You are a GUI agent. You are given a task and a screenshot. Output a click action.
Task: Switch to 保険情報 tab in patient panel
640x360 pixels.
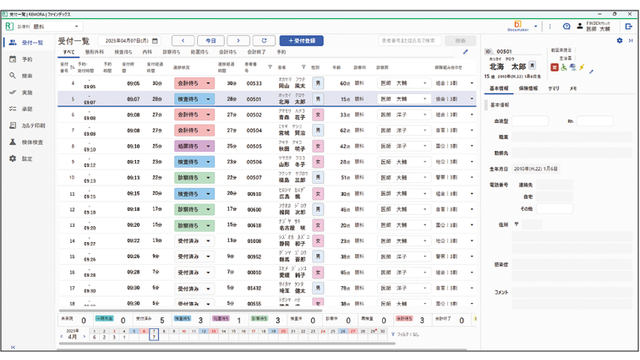[x=528, y=88]
